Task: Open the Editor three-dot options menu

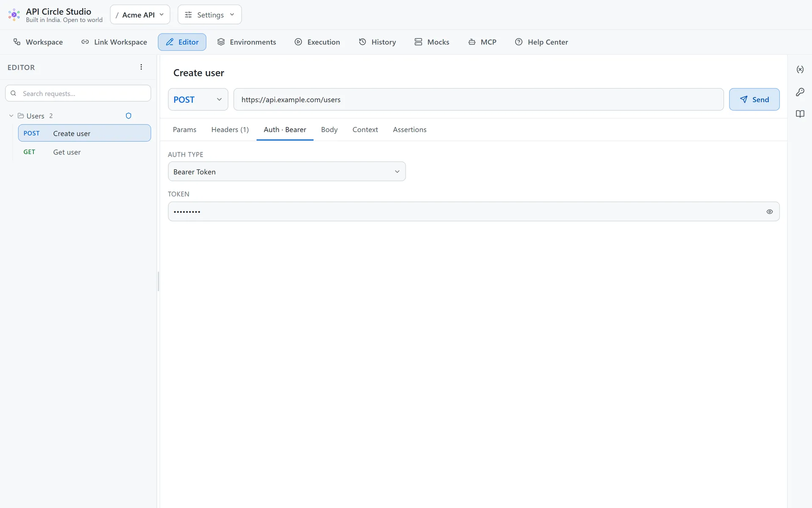Action: [x=141, y=67]
